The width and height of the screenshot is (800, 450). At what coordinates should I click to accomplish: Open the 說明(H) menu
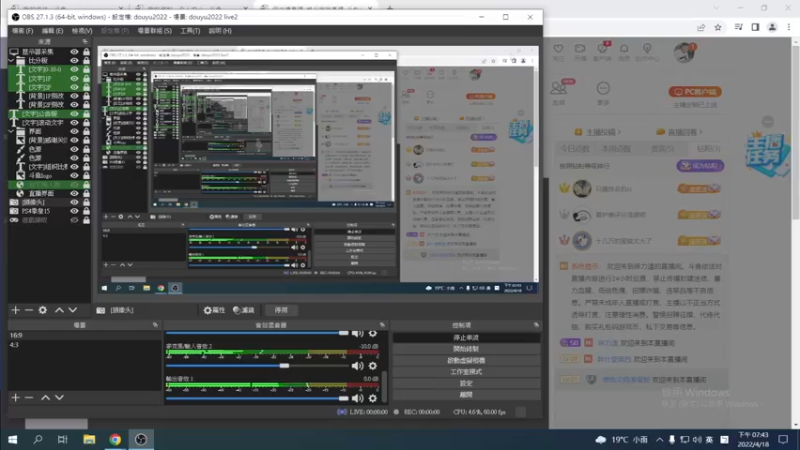[x=220, y=31]
